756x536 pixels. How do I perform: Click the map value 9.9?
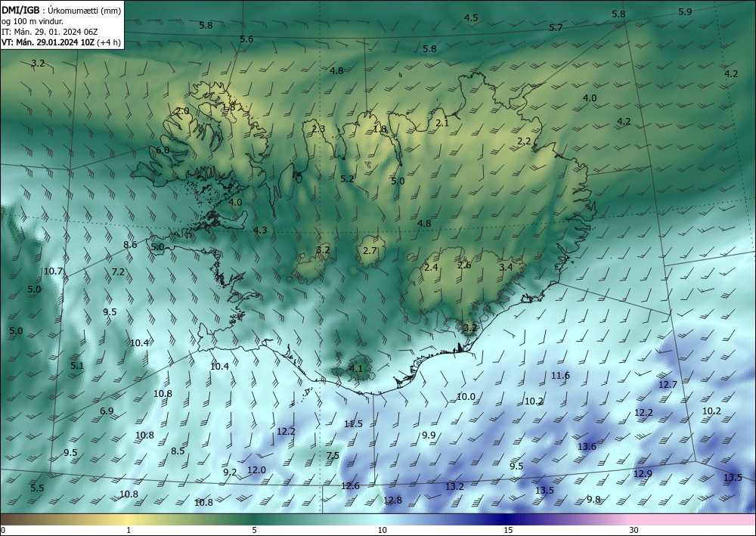[x=429, y=435]
